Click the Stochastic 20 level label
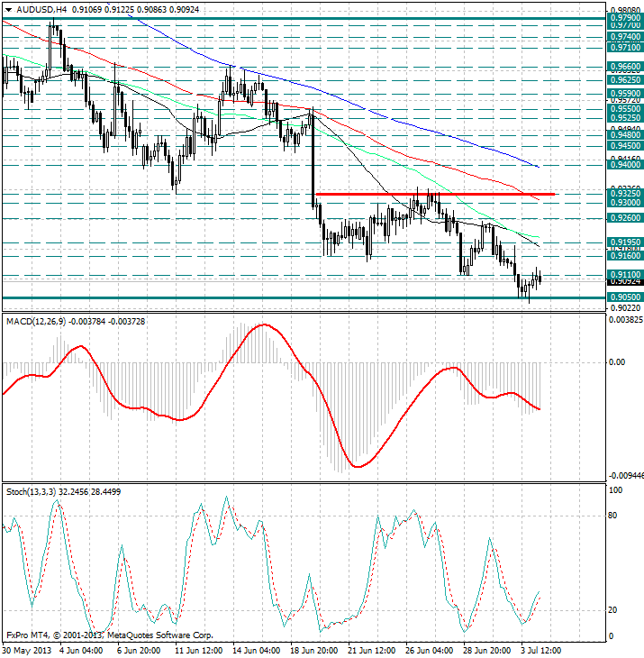Viewport: 644px width, 658px height. [612, 610]
